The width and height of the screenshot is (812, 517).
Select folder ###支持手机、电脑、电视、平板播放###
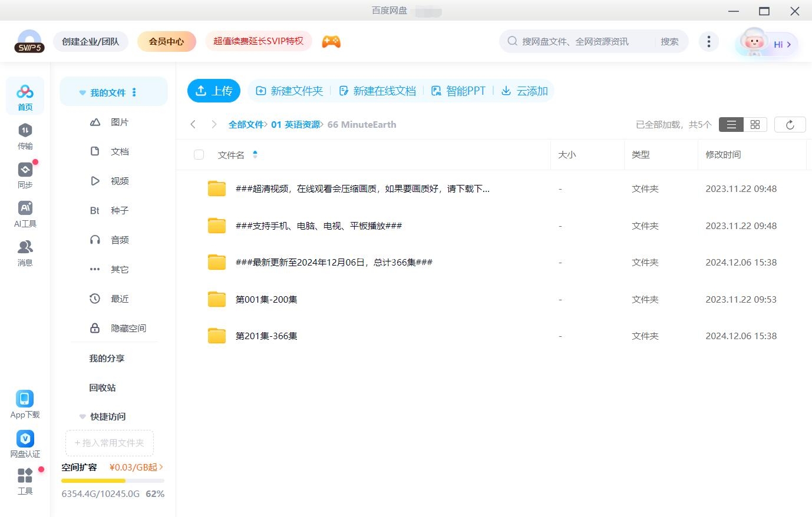point(319,226)
